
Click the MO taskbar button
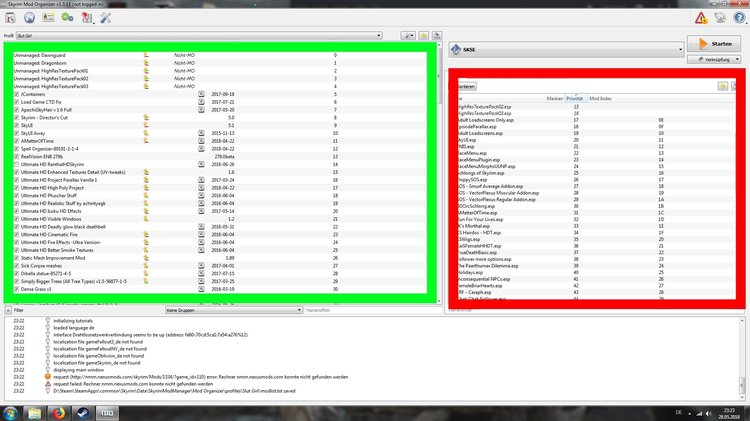[107, 413]
